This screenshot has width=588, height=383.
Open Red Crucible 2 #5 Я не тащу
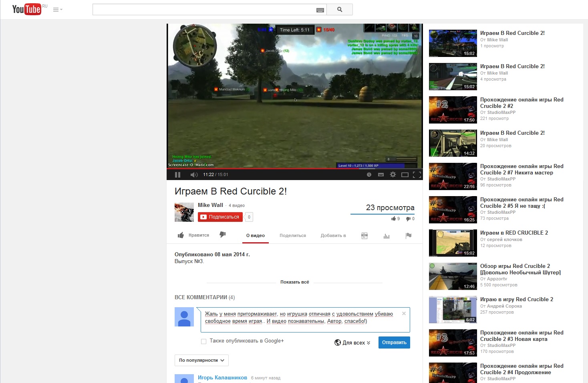coord(522,203)
